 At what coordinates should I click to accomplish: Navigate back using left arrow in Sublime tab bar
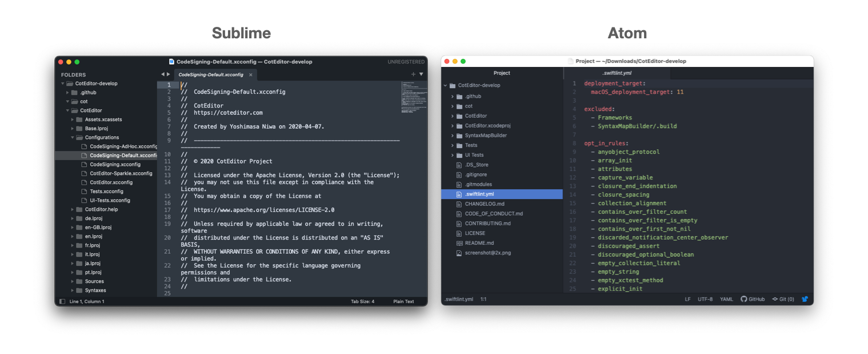[163, 74]
